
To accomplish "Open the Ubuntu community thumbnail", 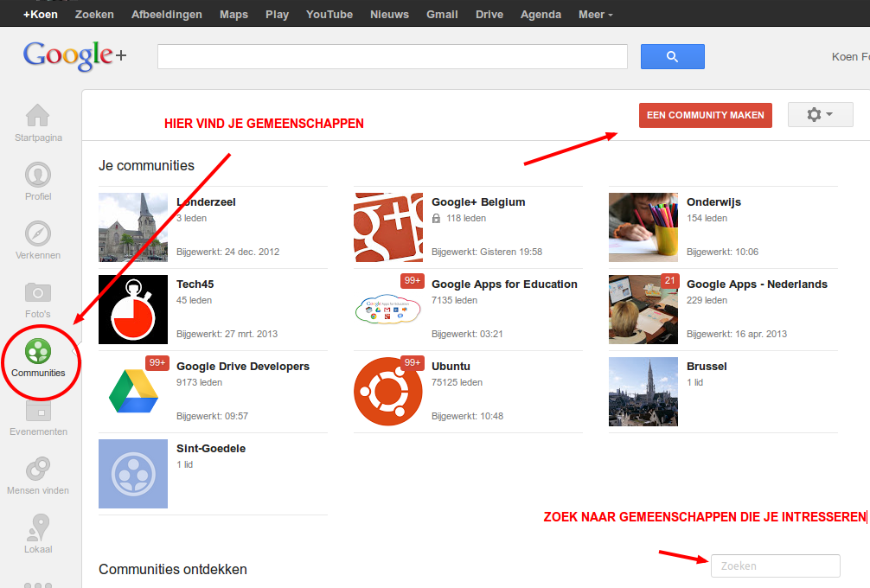I will pos(388,392).
